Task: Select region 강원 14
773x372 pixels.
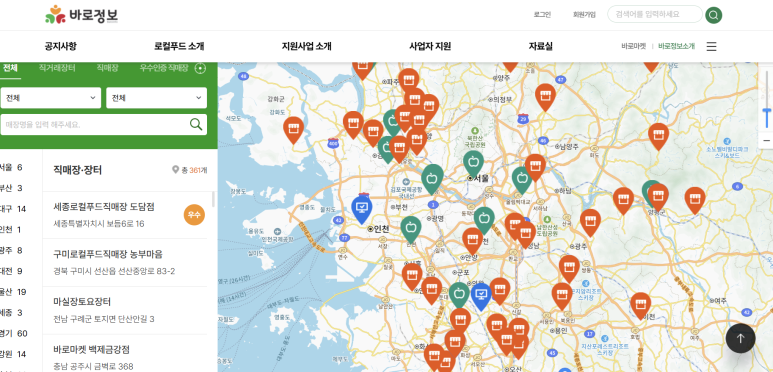Action: [x=13, y=354]
